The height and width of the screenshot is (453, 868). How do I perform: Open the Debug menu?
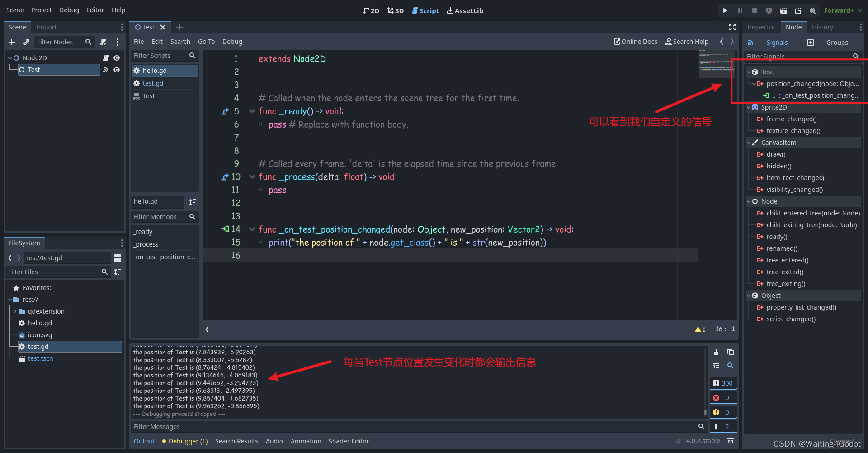coord(69,10)
